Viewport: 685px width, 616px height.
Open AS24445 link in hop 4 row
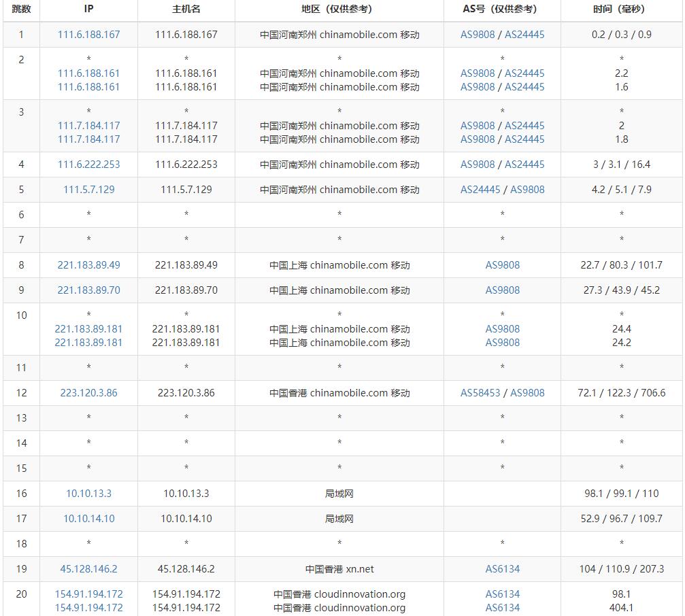tap(524, 165)
